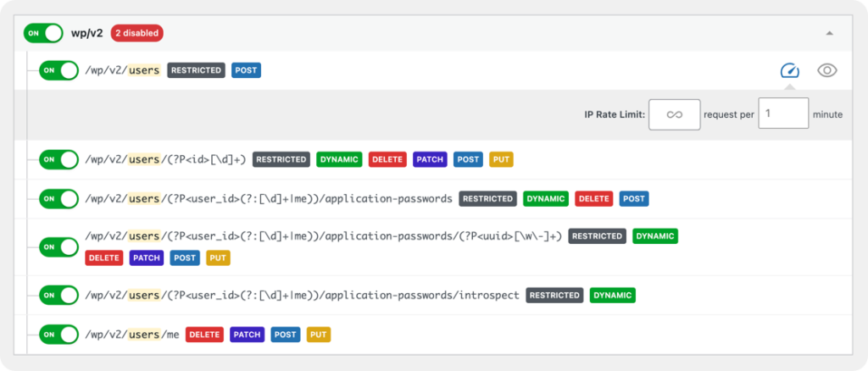Click the /wp/v2/users/(?P<id>[\d]+) route text

(x=165, y=159)
